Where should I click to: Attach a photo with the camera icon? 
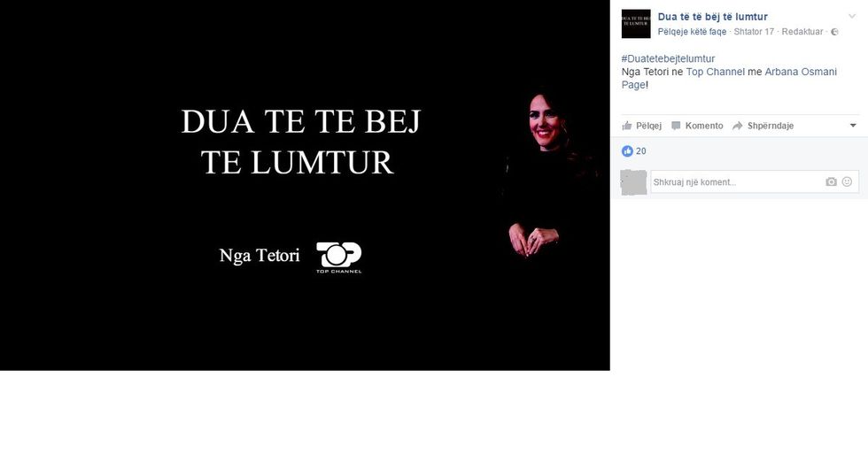(831, 181)
